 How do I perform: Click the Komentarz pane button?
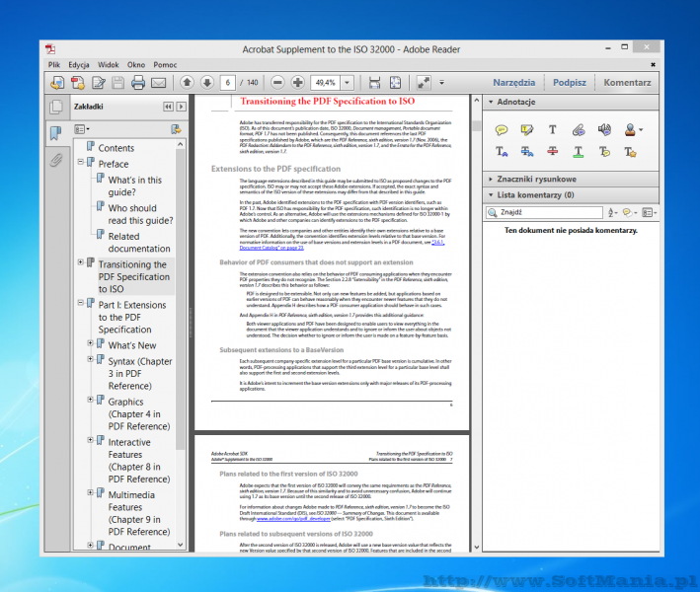(x=627, y=83)
